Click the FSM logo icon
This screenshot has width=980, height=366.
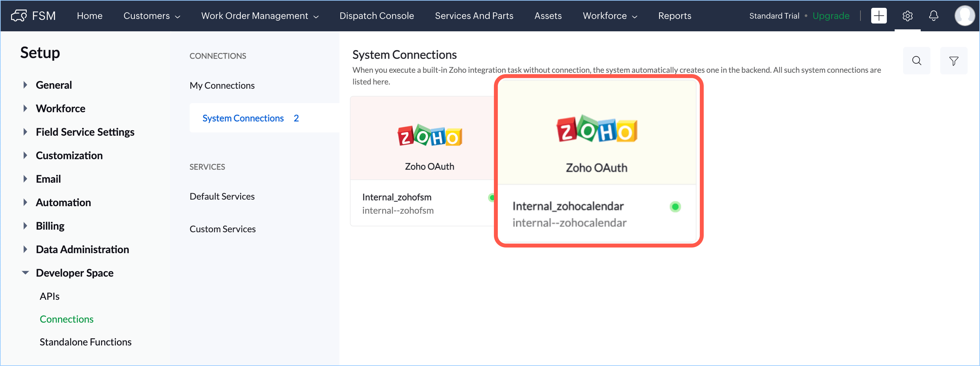(x=19, y=16)
